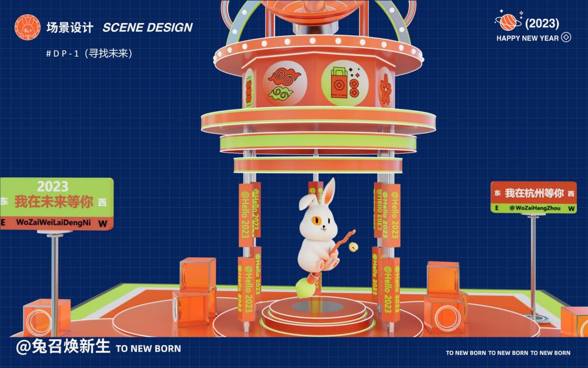
Task: Select the red envelope bag icon on the tower
Action: 340,84
